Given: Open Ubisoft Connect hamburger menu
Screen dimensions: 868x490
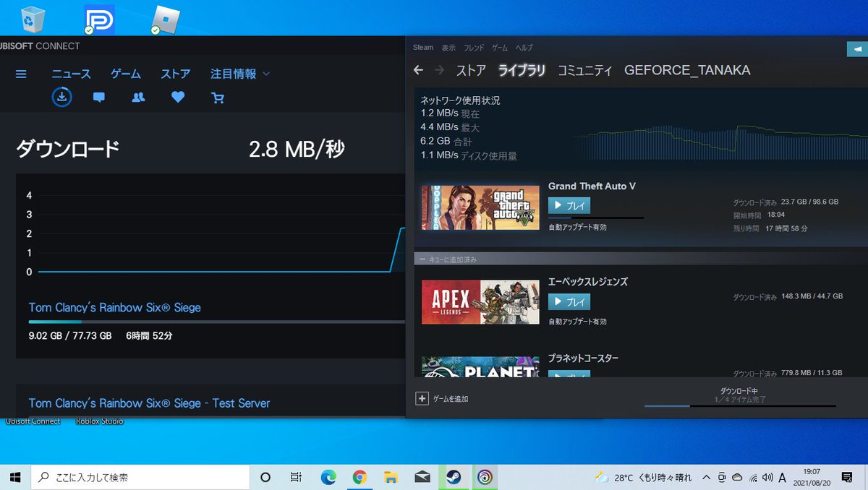Looking at the screenshot, I should click(21, 74).
